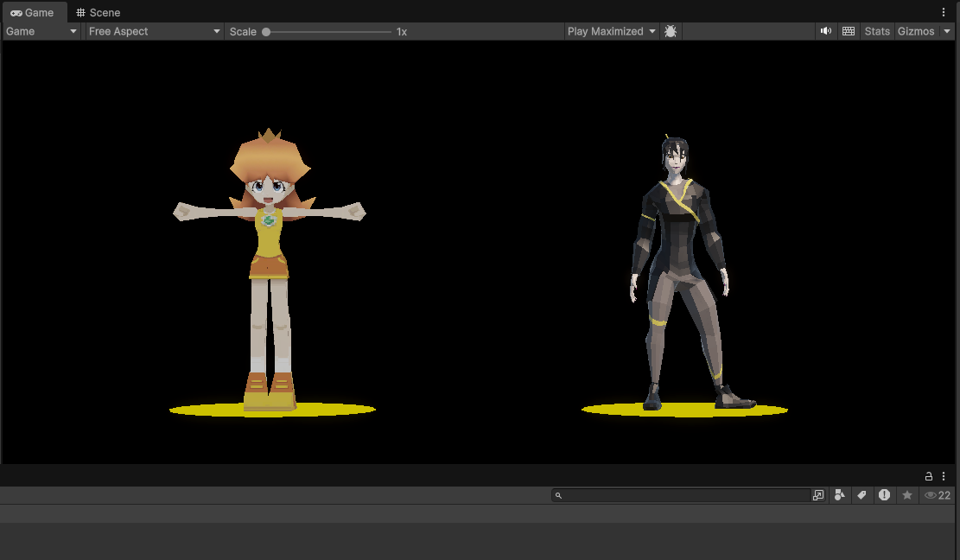Expand the Gizmos dropdown arrow

point(947,31)
